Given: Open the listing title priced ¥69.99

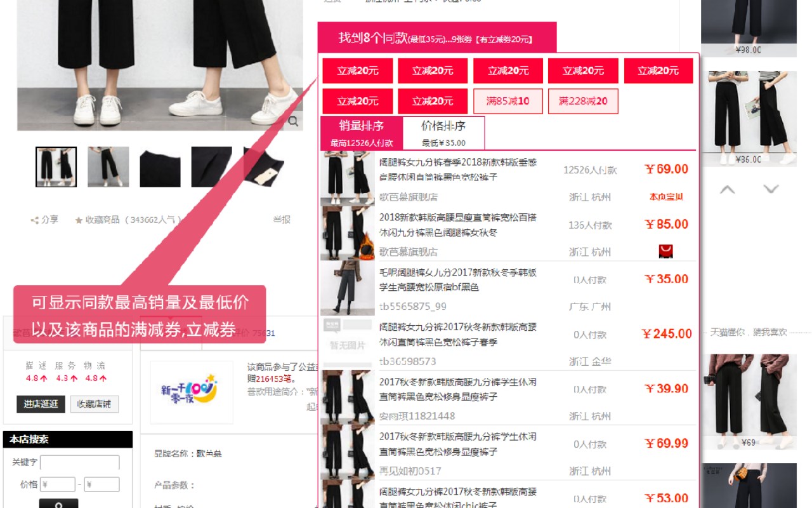Looking at the screenshot, I should tap(458, 444).
